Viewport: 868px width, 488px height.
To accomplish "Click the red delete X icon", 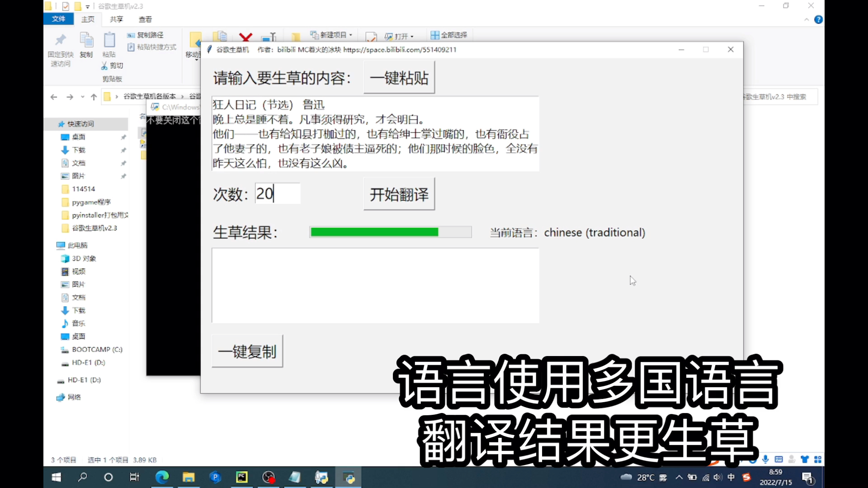I will point(245,37).
